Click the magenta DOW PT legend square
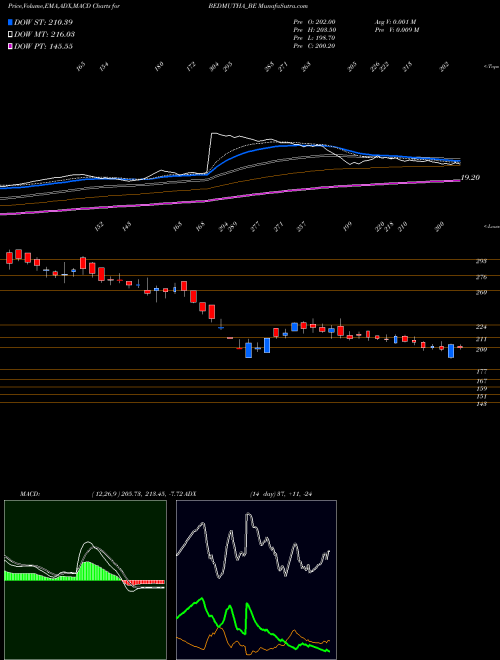500x660 pixels. point(11,46)
